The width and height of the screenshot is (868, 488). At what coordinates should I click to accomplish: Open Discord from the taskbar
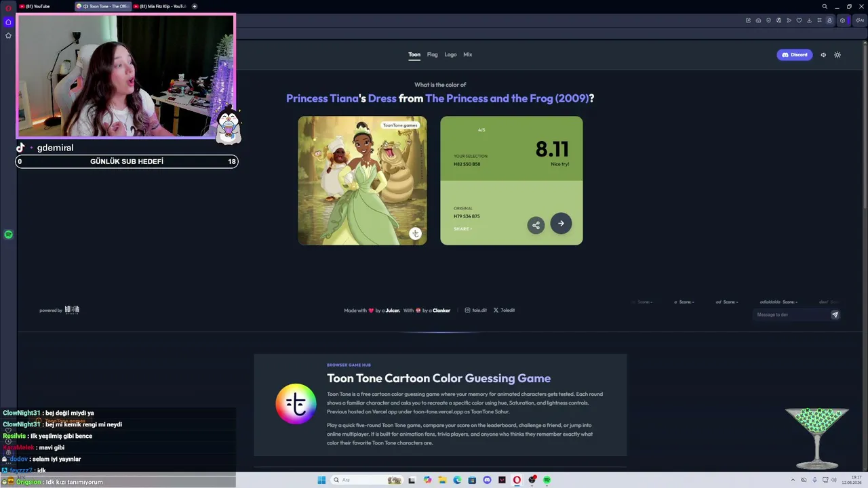click(x=487, y=481)
